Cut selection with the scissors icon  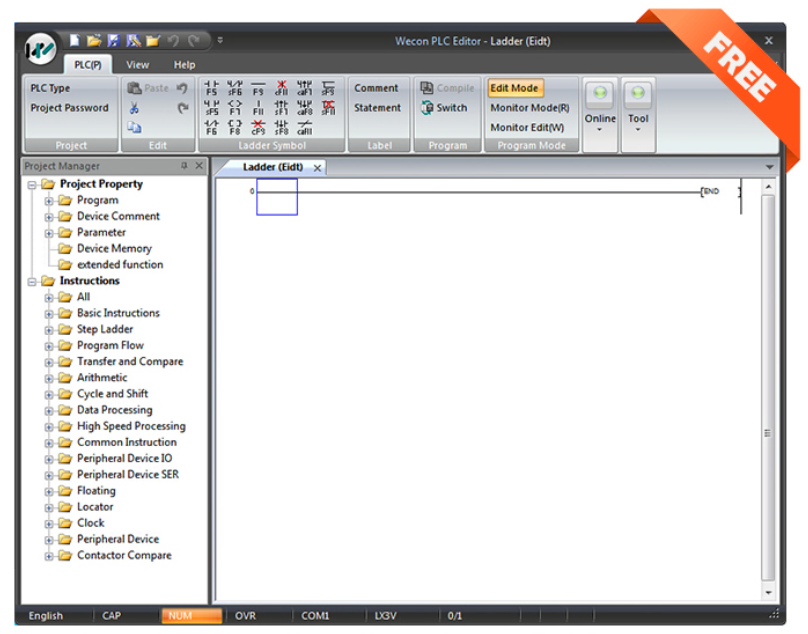pos(134,108)
